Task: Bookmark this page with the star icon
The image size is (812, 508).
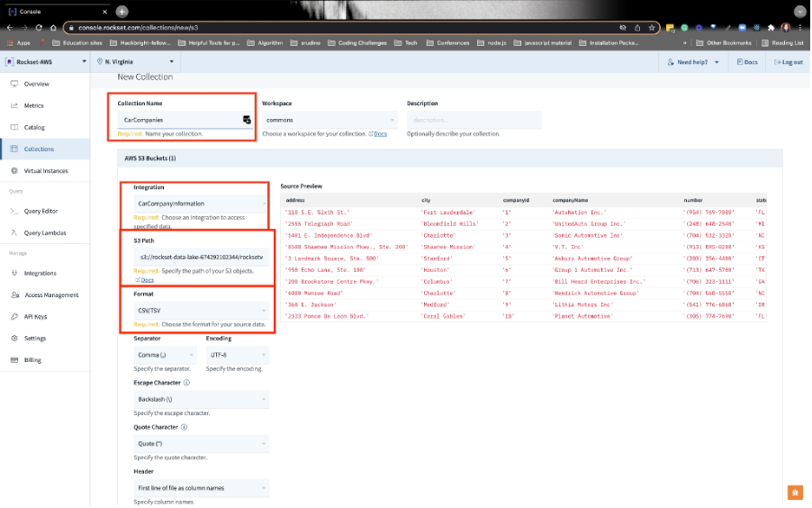Action: [x=652, y=28]
